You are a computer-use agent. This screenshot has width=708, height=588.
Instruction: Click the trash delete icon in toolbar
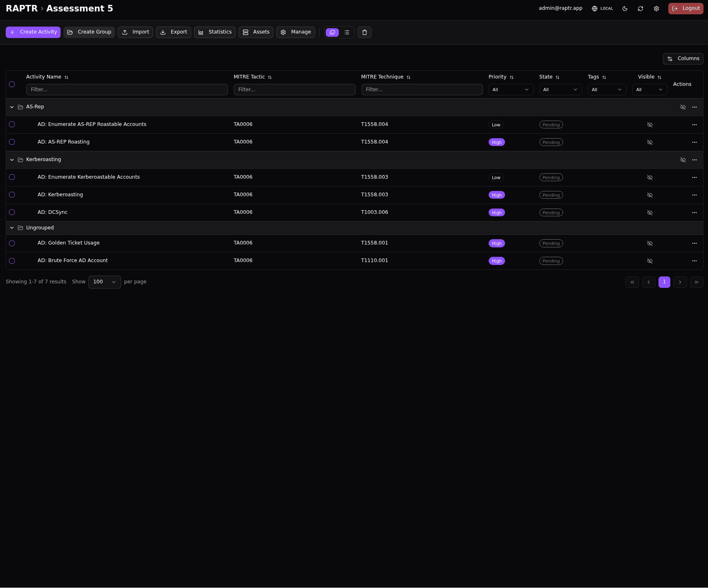pos(364,32)
